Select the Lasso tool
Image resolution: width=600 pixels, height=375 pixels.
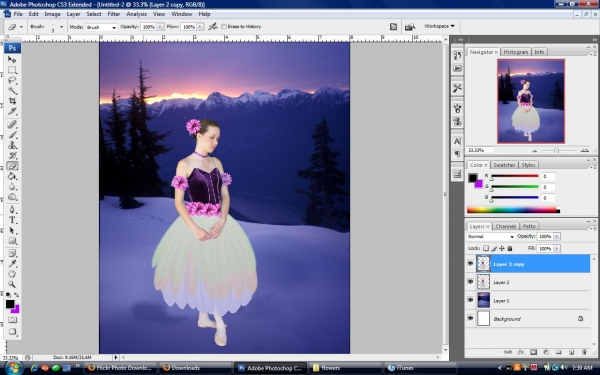[x=12, y=80]
